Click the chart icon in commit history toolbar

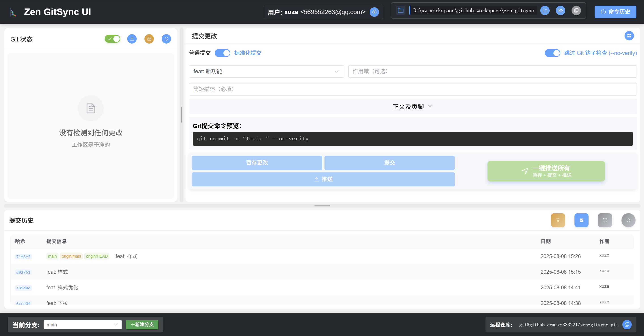[x=581, y=220]
